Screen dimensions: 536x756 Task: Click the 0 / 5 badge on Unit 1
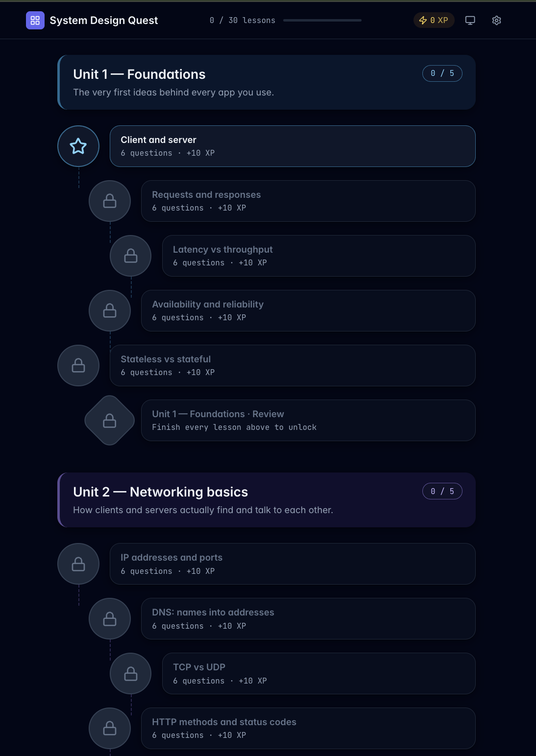442,73
